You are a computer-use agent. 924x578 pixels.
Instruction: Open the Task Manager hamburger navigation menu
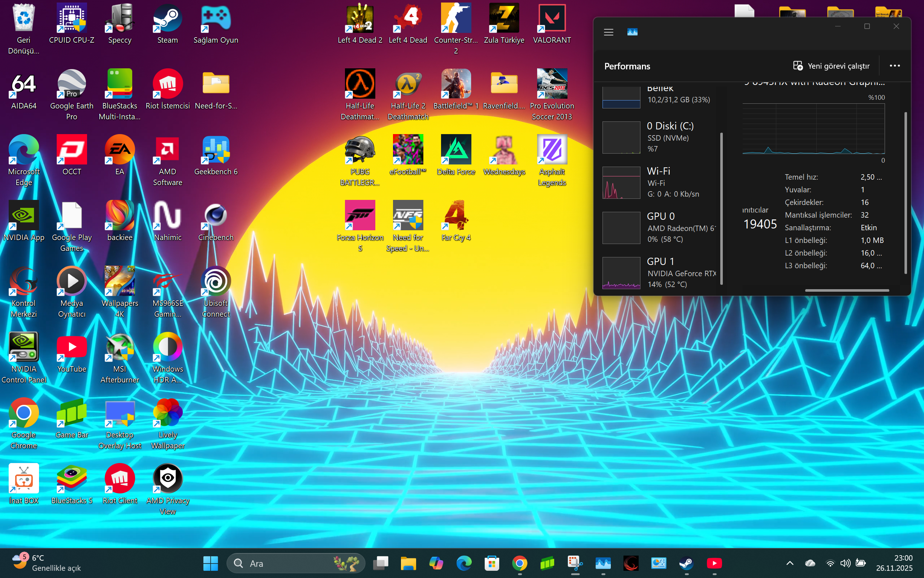click(x=609, y=32)
